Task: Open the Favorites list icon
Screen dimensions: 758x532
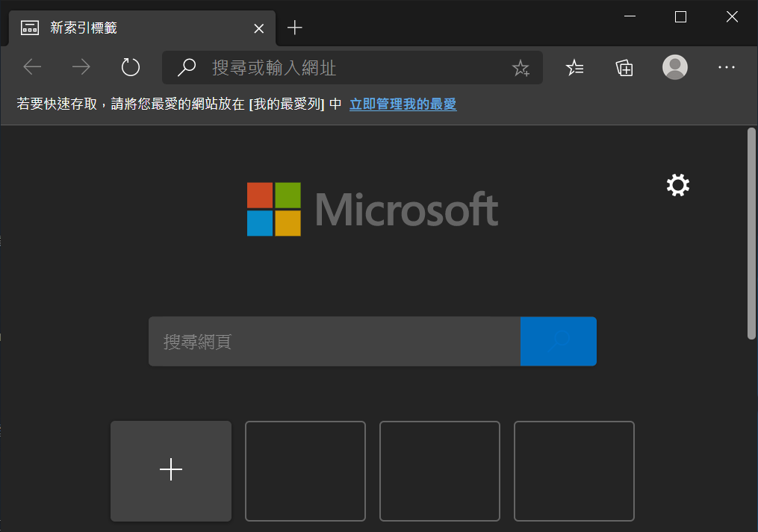Action: (x=574, y=67)
